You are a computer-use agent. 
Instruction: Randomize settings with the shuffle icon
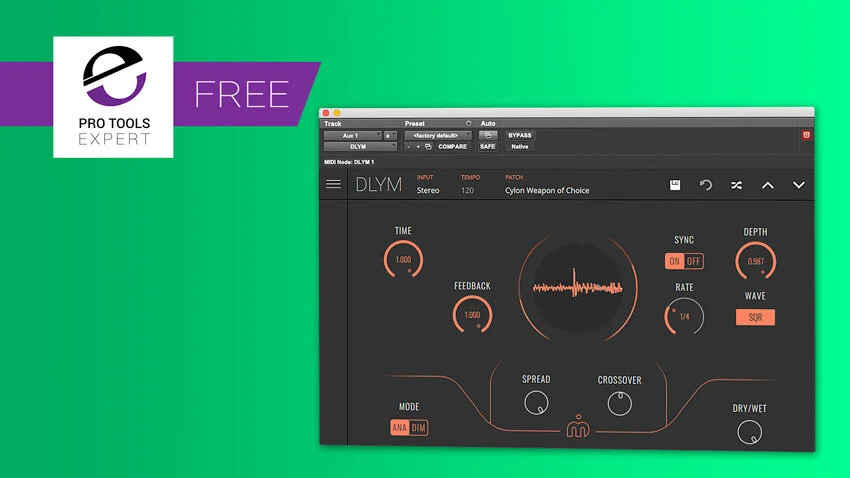click(x=736, y=185)
